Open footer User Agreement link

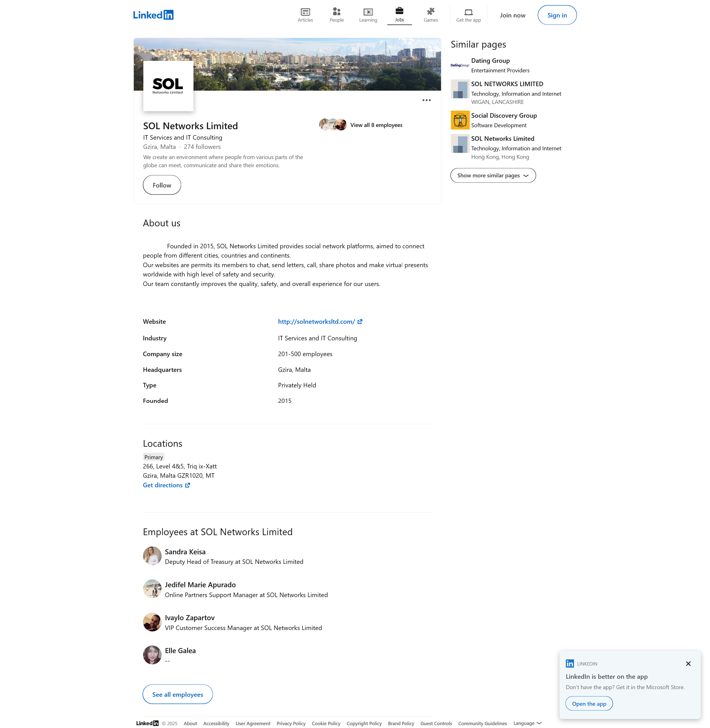point(253,723)
